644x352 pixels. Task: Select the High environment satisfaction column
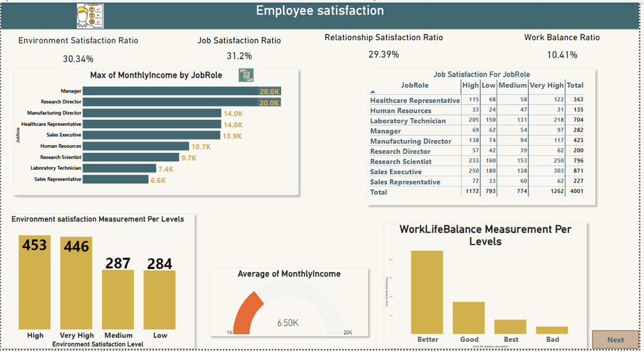tap(35, 282)
